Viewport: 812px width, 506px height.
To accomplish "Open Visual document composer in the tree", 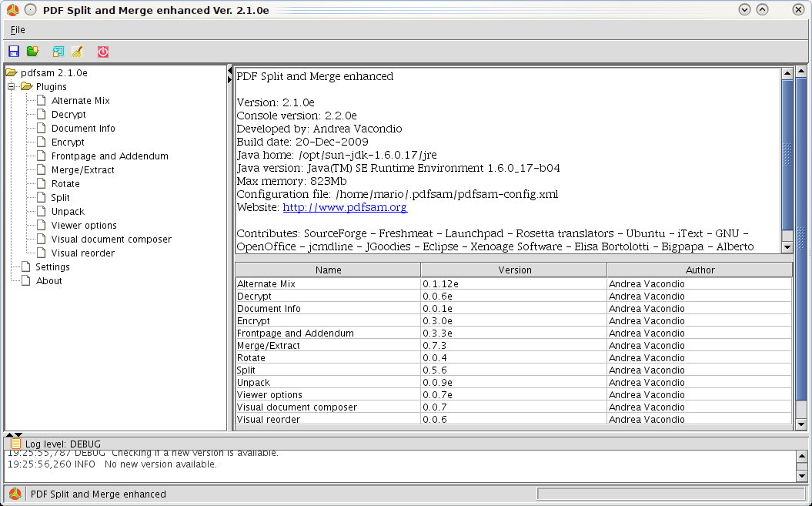I will (111, 239).
